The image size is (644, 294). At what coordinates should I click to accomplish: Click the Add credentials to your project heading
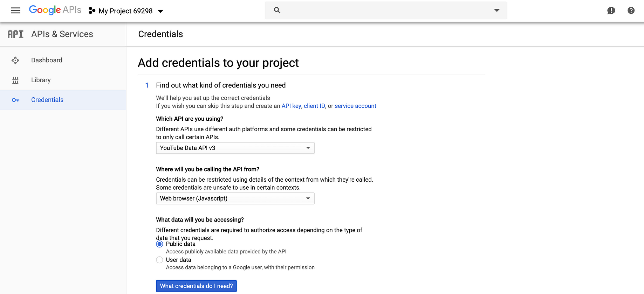[x=218, y=63]
